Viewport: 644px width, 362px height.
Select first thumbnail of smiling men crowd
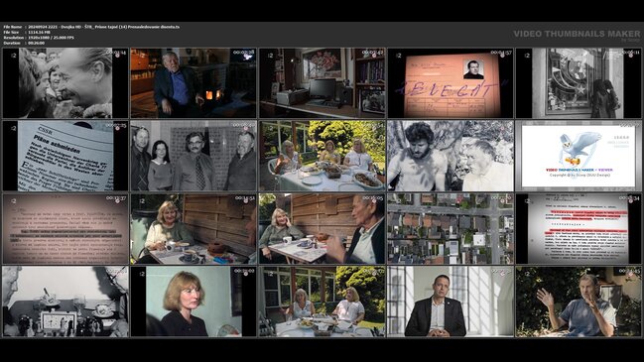coord(65,83)
